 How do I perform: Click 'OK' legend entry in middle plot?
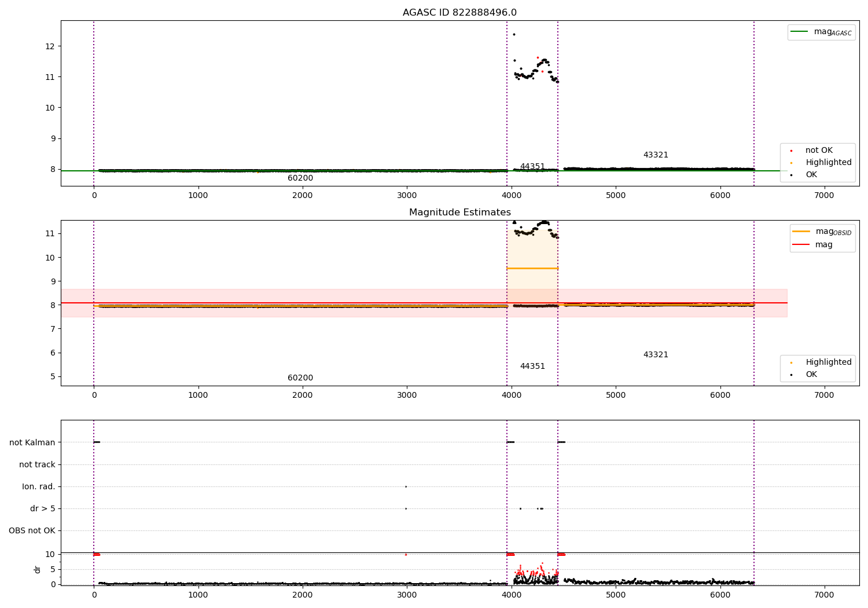(x=804, y=374)
